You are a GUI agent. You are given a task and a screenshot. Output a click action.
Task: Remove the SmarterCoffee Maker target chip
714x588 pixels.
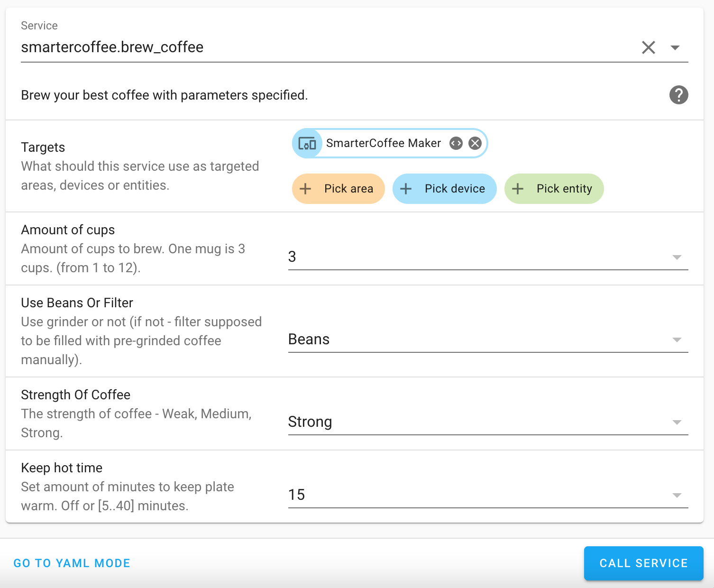475,143
